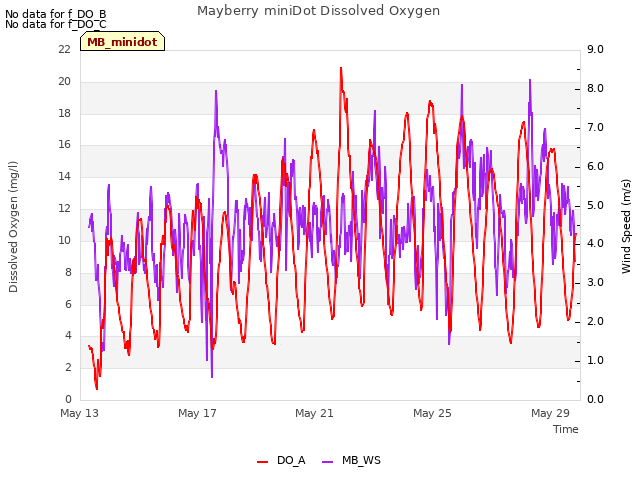The image size is (640, 480).
Task: Click the Dissolved Oxygen (mg/l) axis label
Action: point(13,227)
